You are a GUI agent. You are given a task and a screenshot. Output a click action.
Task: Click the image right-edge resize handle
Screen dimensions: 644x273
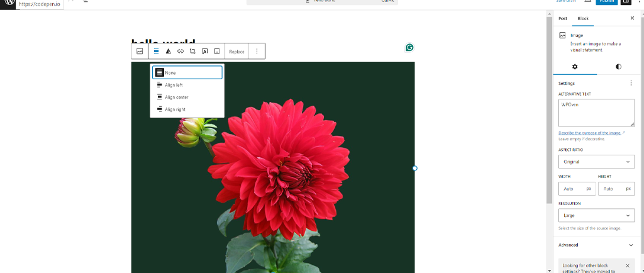coord(415,169)
